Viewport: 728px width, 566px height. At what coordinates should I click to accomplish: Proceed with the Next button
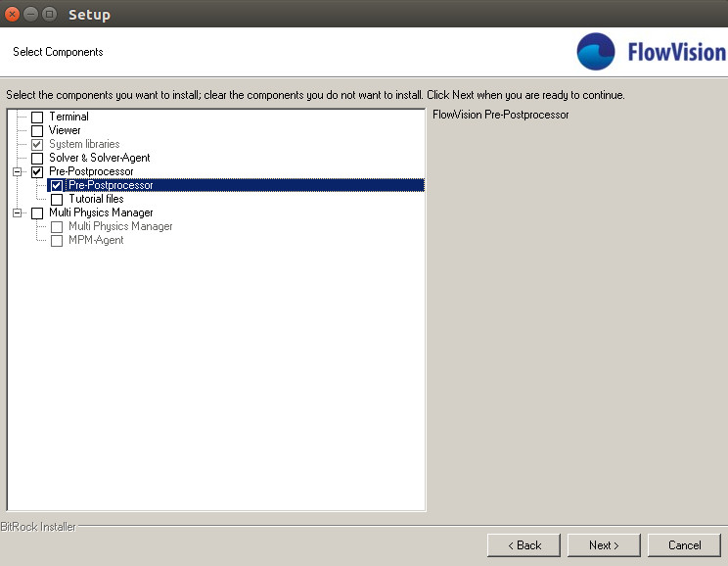click(604, 545)
